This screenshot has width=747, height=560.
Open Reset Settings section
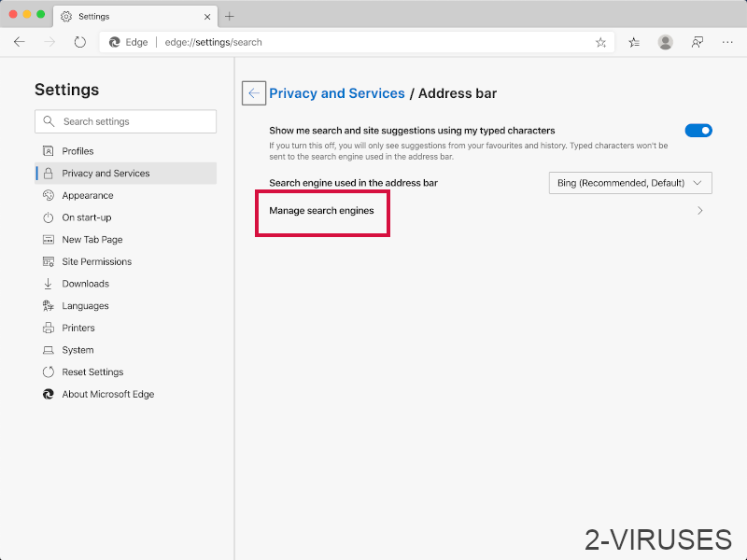click(x=126, y=371)
